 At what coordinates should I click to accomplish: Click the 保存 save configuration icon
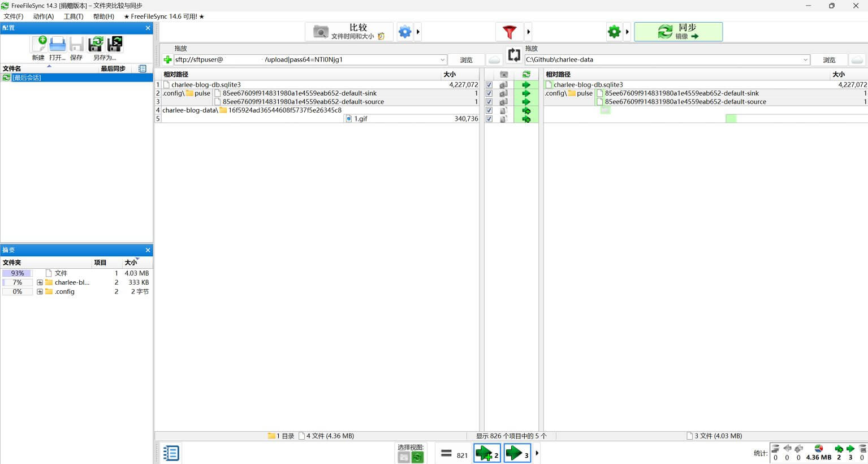pyautogui.click(x=76, y=44)
